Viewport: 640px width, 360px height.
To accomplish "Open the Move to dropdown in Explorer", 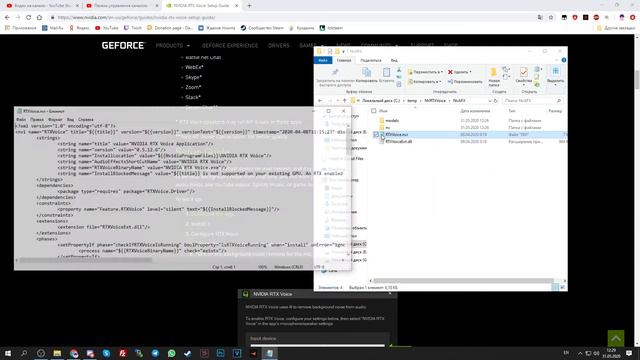I will (425, 72).
